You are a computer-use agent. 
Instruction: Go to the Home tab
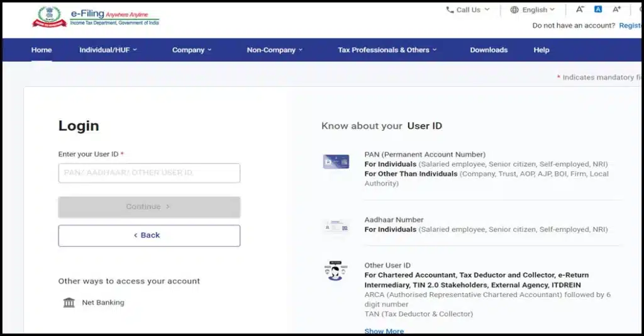(42, 50)
